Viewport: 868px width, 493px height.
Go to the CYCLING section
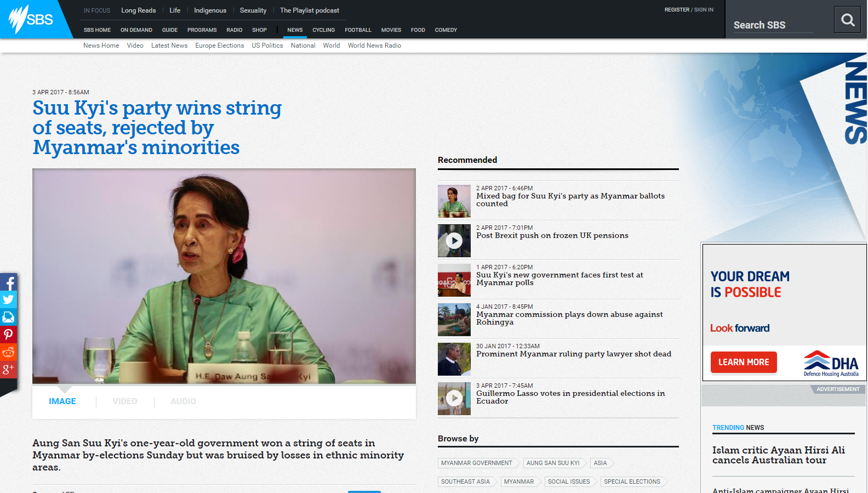coord(324,30)
